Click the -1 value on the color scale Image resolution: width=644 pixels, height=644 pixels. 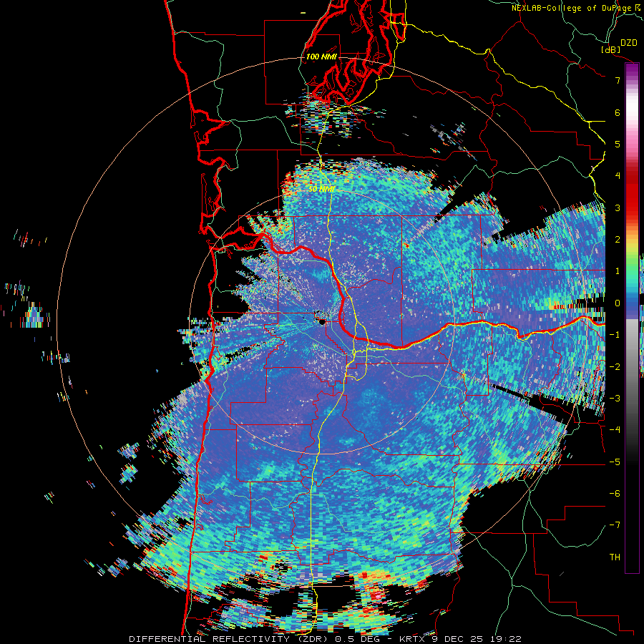(615, 335)
